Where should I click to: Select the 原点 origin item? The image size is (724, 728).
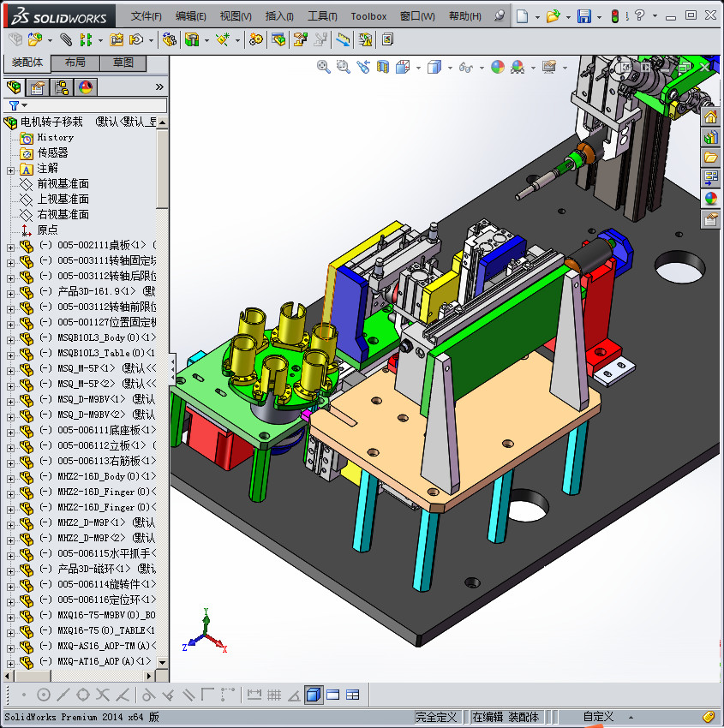pyautogui.click(x=47, y=230)
